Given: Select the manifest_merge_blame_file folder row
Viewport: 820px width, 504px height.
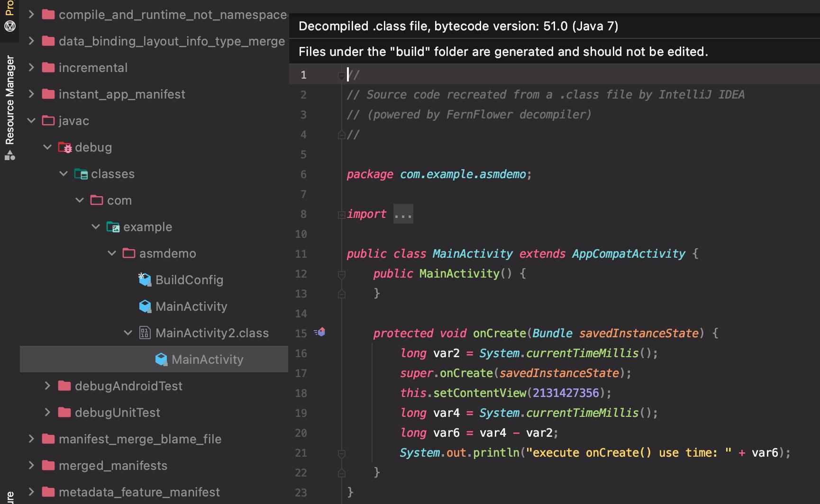Looking at the screenshot, I should coord(154,439).
